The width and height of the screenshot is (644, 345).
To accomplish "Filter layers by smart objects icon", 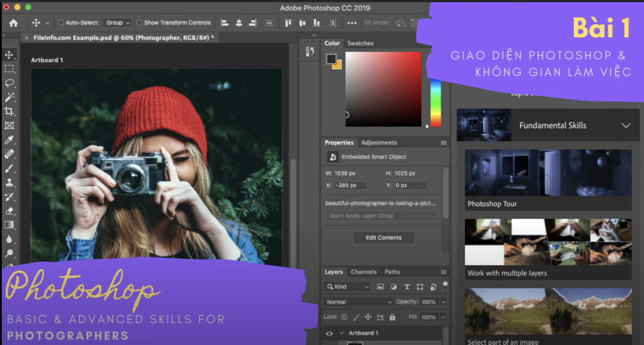I will (x=433, y=287).
